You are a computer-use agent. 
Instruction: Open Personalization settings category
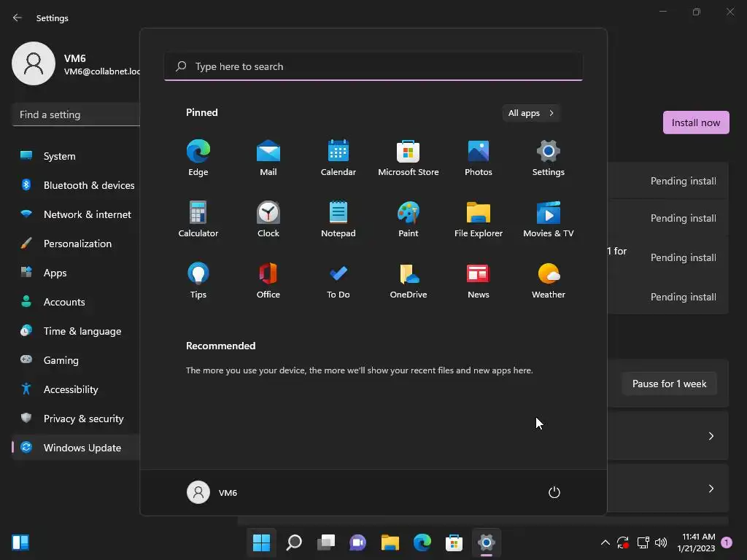click(x=76, y=244)
